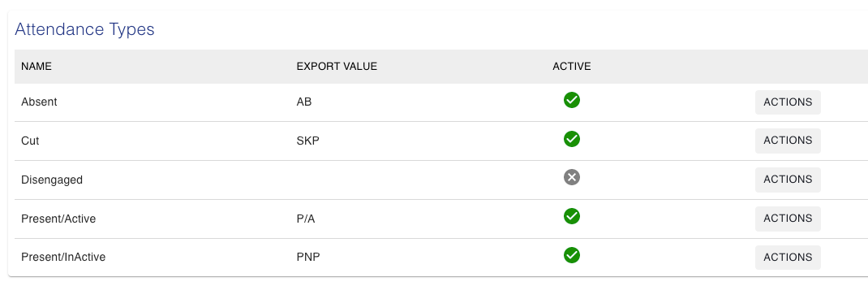Click the EXPORT VALUE column header
This screenshot has height=299, width=868.
point(337,66)
